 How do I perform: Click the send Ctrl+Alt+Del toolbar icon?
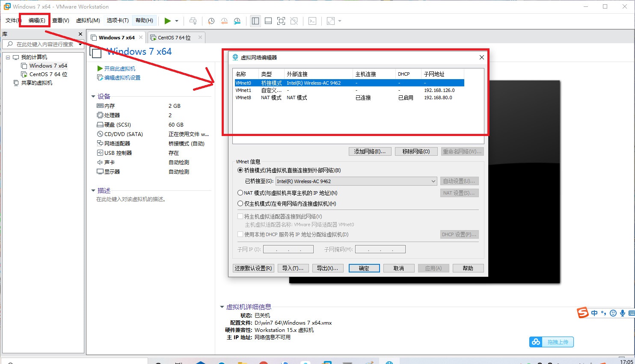point(193,21)
